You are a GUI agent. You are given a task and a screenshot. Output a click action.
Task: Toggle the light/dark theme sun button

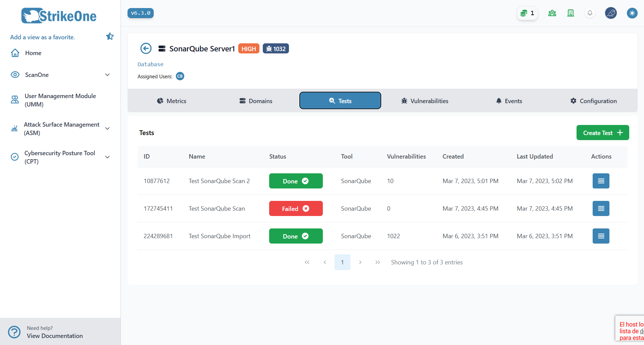tap(632, 13)
